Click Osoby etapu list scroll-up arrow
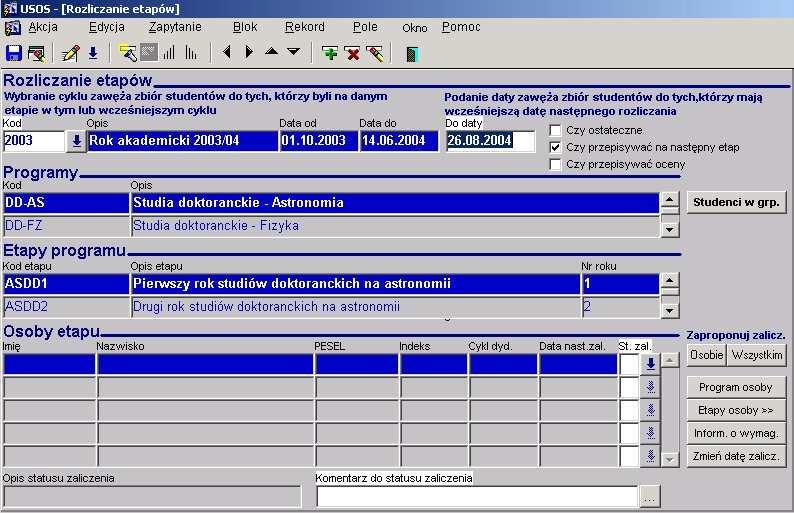 670,361
